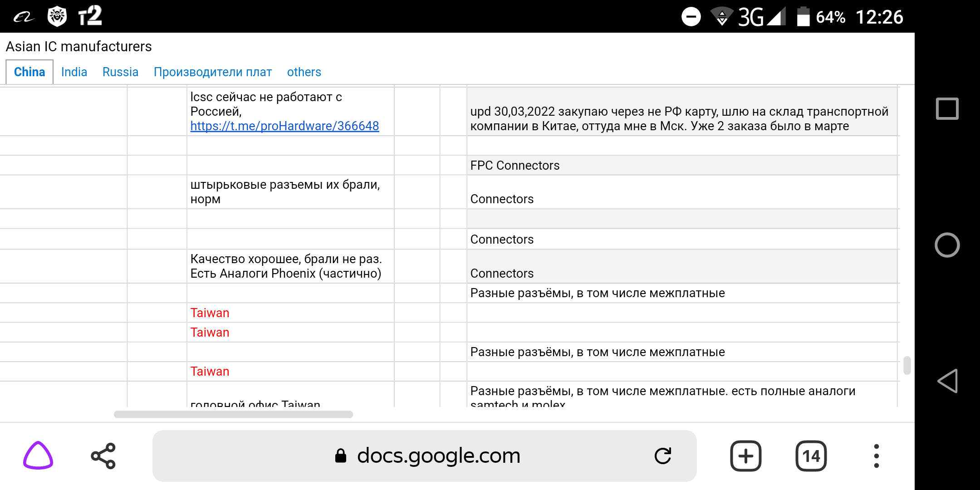Open a new browser tab
The image size is (980, 490).
pyautogui.click(x=745, y=456)
